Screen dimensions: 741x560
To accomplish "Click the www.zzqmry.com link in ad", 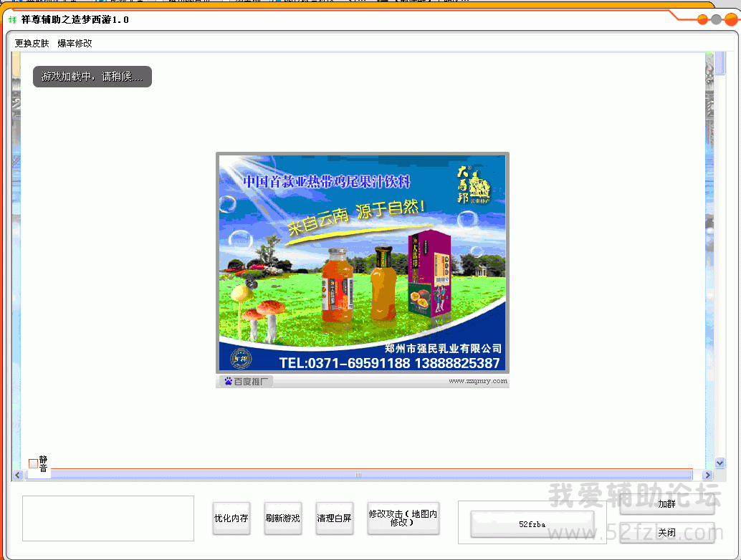I will tap(477, 381).
